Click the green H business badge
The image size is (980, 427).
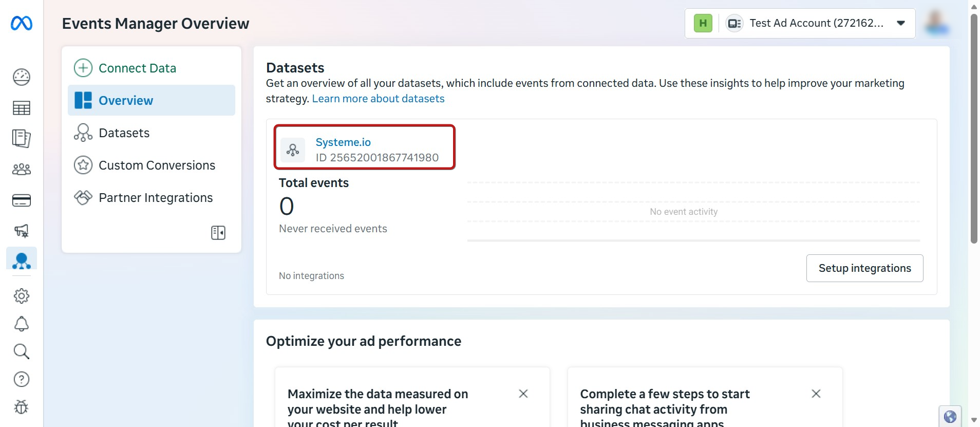(703, 23)
